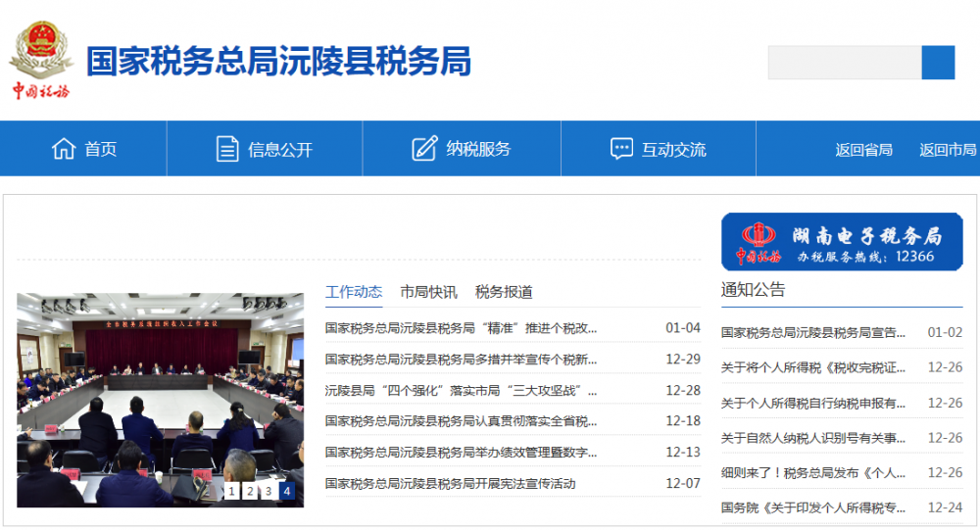The image size is (980, 530).
Task: Select slide 2 in the photo carousel
Action: [x=250, y=491]
